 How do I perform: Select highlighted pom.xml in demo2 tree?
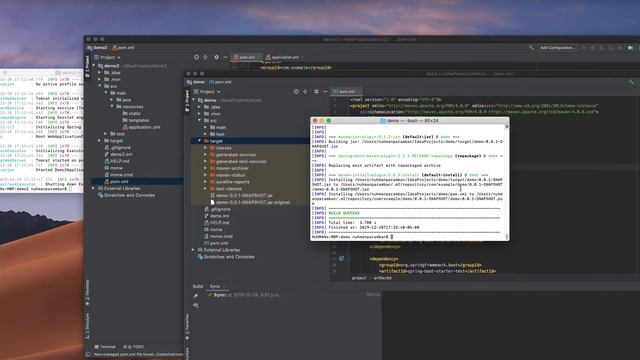(x=116, y=181)
